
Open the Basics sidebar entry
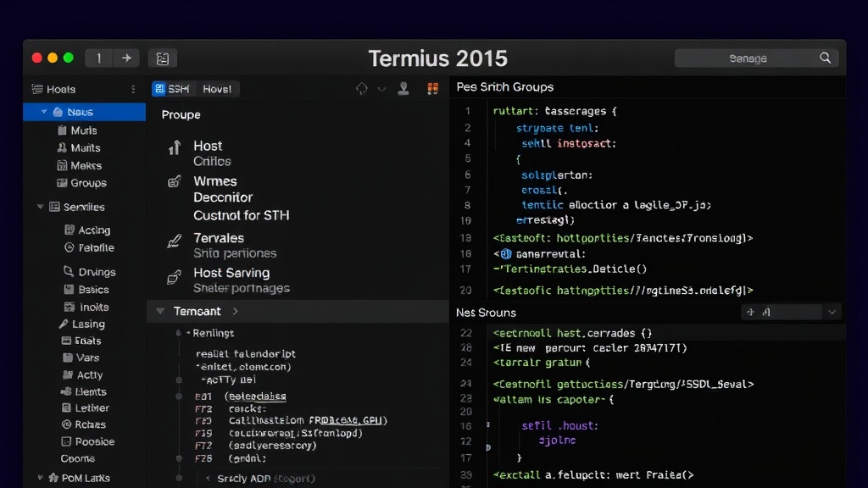pyautogui.click(x=93, y=290)
